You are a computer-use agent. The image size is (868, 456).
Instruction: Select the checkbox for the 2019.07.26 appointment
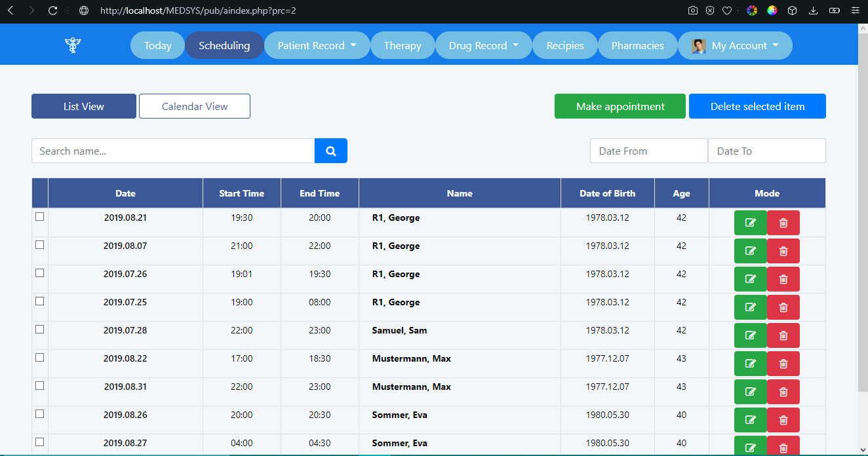[40, 273]
